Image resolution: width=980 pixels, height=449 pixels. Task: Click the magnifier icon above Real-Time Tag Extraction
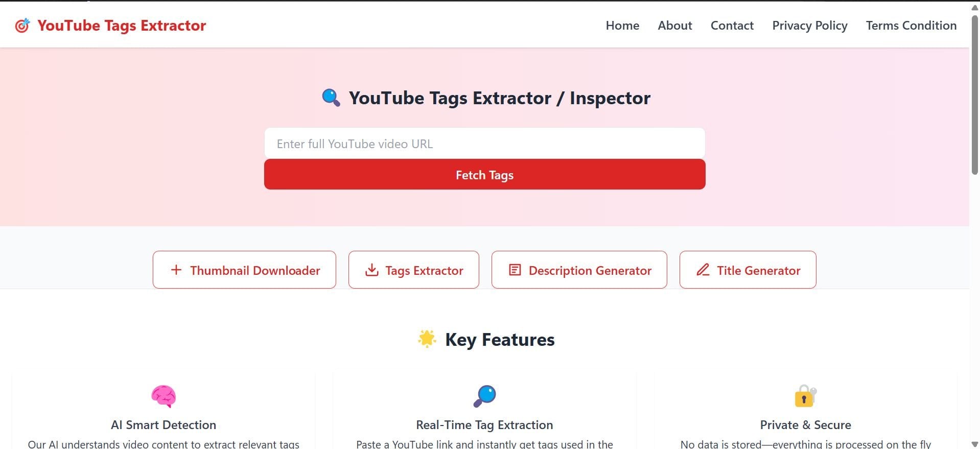pyautogui.click(x=484, y=395)
